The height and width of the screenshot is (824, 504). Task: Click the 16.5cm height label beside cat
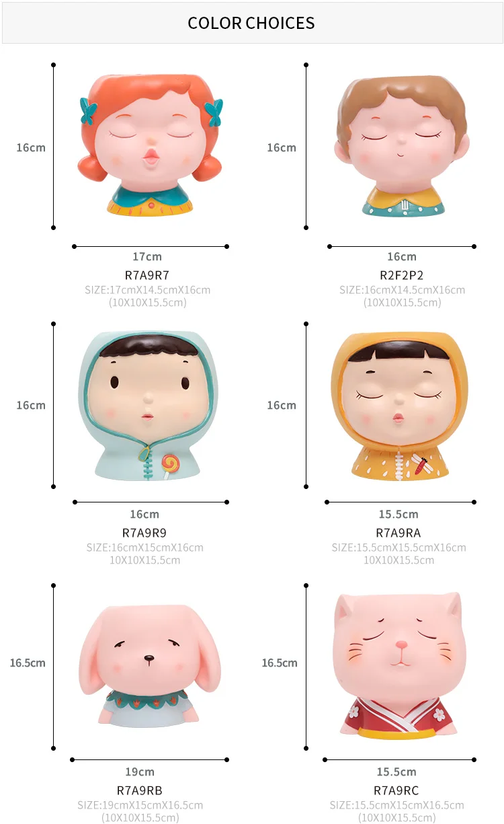[280, 663]
